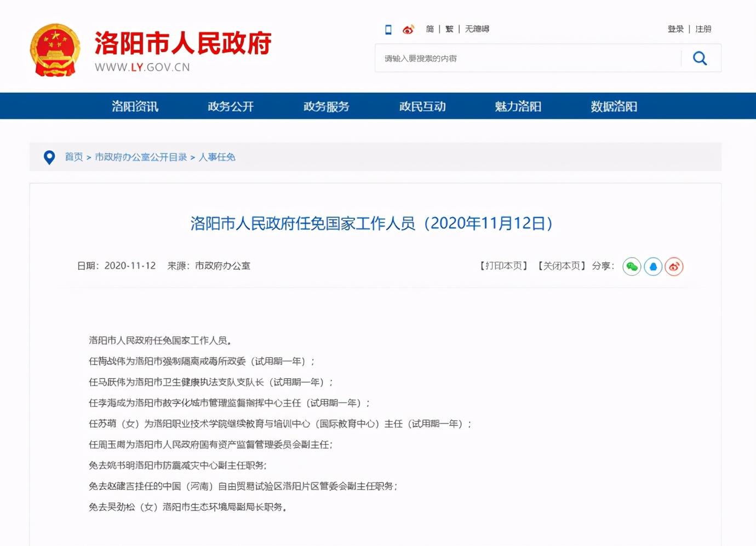The width and height of the screenshot is (756, 546).
Task: Expand the 政务公开 navigation menu
Action: [x=231, y=106]
